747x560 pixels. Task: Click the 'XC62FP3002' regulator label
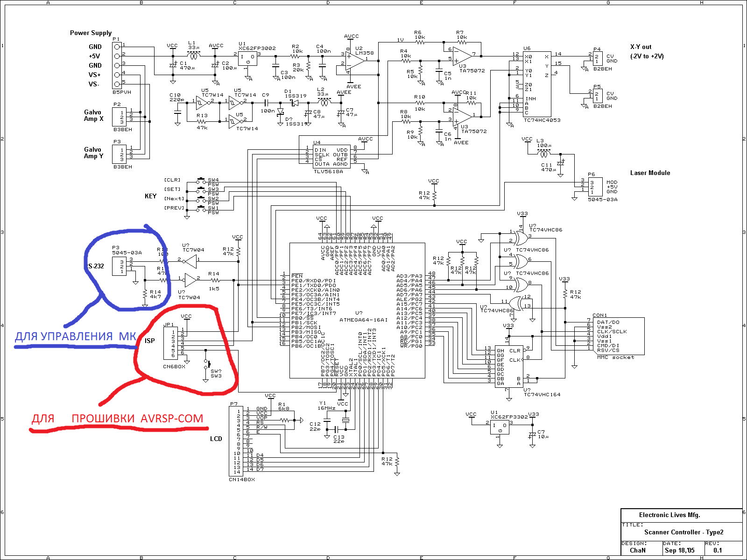(257, 48)
